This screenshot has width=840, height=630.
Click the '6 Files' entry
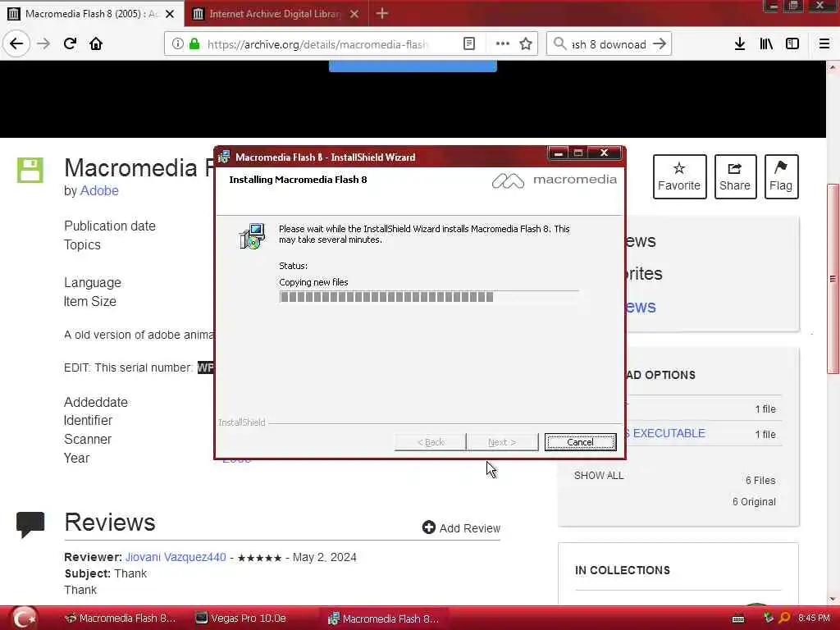point(760,481)
